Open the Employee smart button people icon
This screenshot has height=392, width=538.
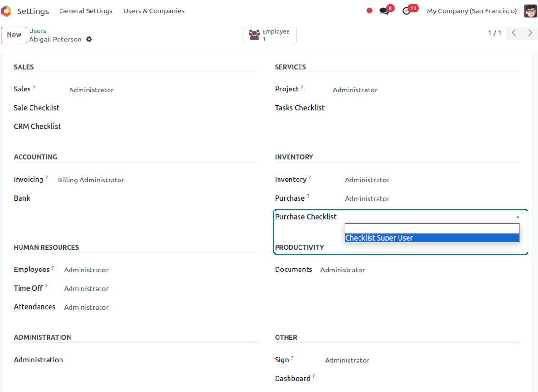coord(256,33)
